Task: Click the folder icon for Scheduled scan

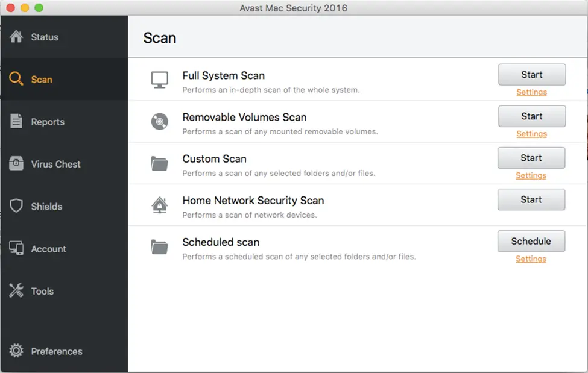Action: pyautogui.click(x=160, y=247)
